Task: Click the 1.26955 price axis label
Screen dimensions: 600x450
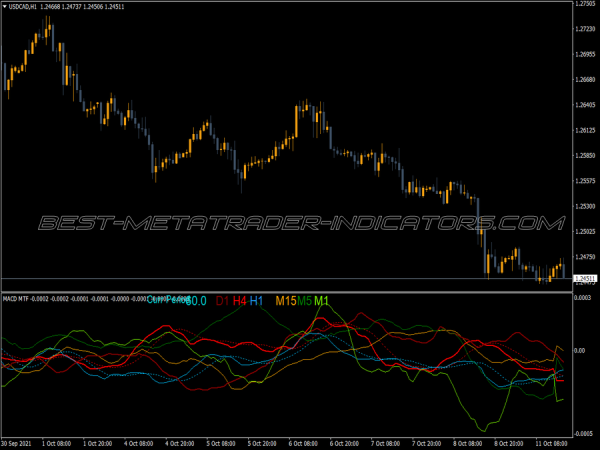Action: [x=585, y=54]
